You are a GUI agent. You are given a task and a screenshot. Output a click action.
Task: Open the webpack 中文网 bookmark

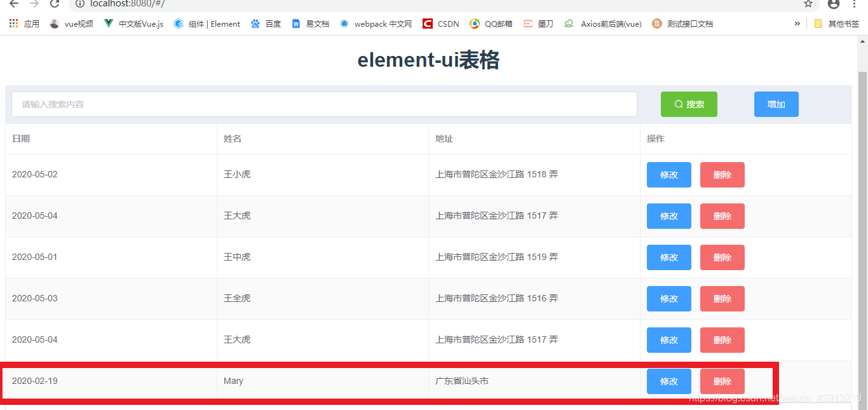376,24
